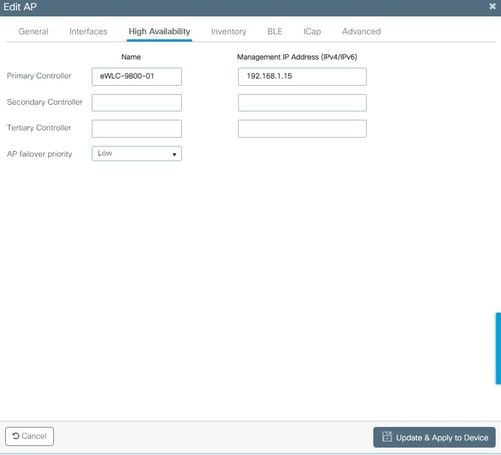Image resolution: width=501 pixels, height=455 pixels.
Task: Switch to the Interfaces tab
Action: [88, 31]
